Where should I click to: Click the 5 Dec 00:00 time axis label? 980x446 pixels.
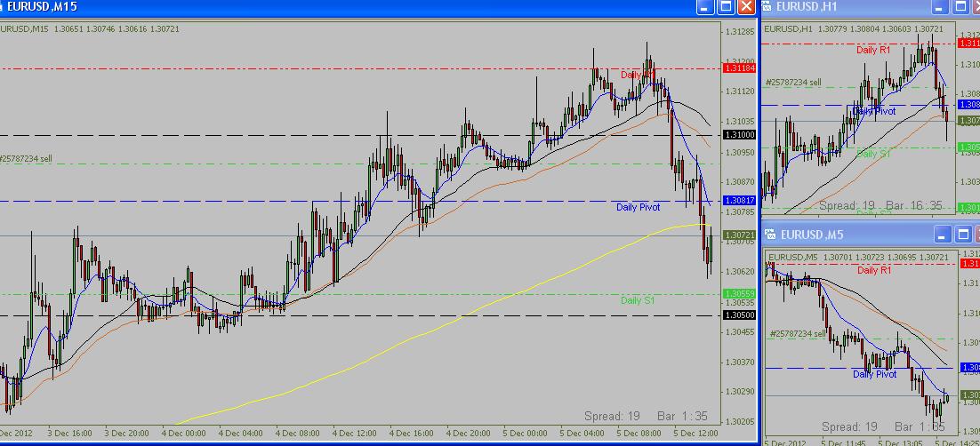pos(526,433)
